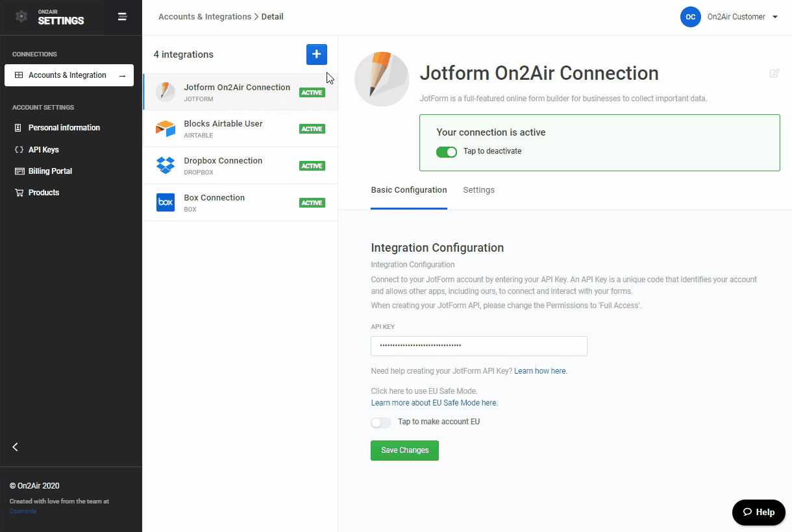Screen dimensions: 792x532
Task: Click the OC user avatar
Action: click(690, 17)
